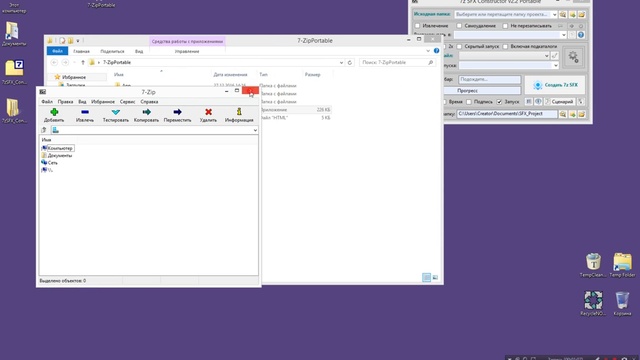Enable the Подпись checkbox
The image size is (640, 360).
click(469, 102)
